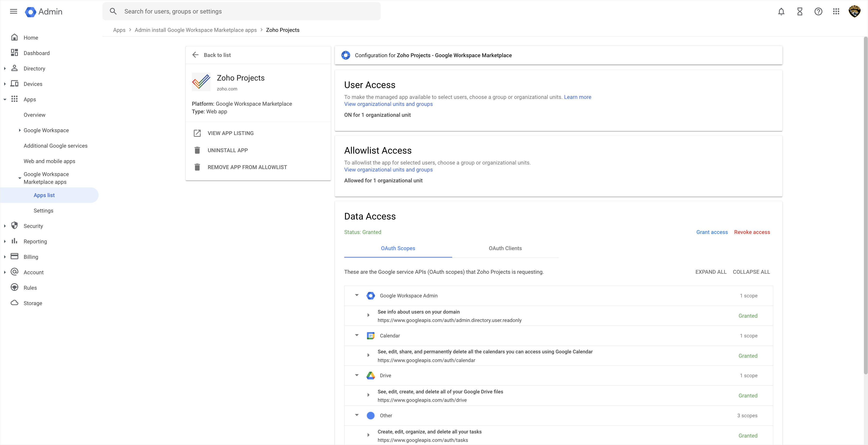The height and width of the screenshot is (445, 868).
Task: Expand the Directory sidebar section
Action: click(5, 68)
